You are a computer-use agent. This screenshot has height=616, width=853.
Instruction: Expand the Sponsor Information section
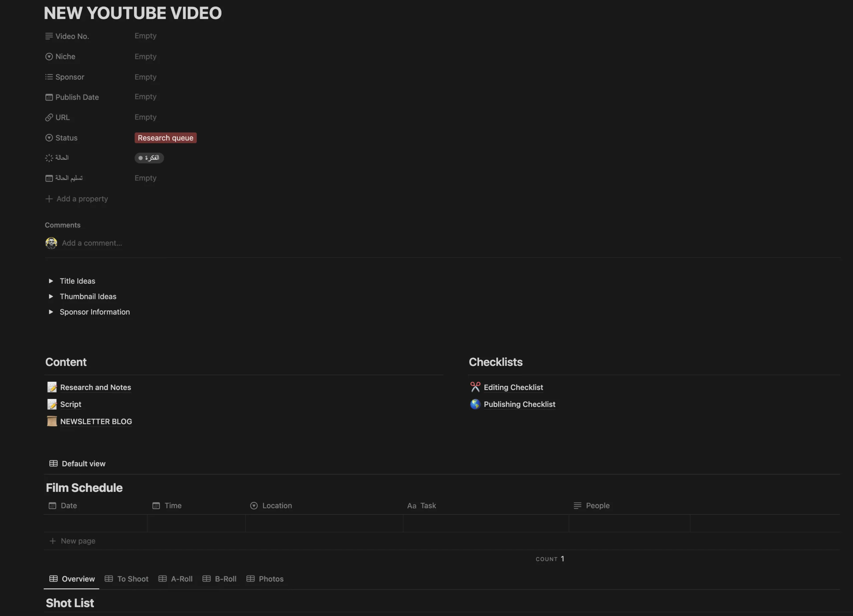(x=51, y=312)
